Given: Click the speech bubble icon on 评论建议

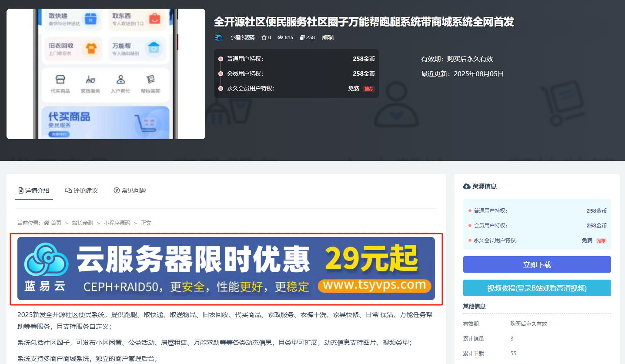Looking at the screenshot, I should [x=68, y=190].
